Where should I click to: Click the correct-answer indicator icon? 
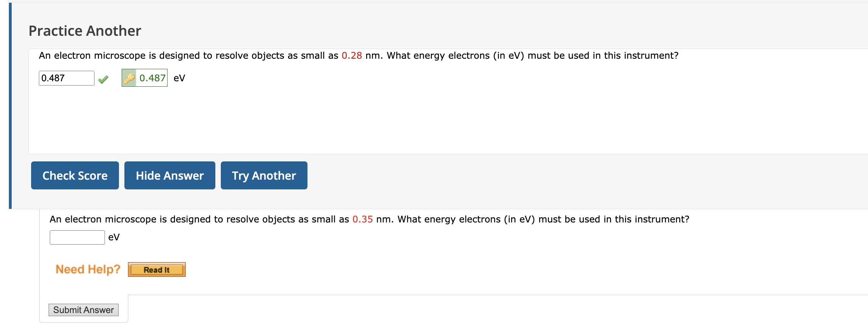[103, 78]
